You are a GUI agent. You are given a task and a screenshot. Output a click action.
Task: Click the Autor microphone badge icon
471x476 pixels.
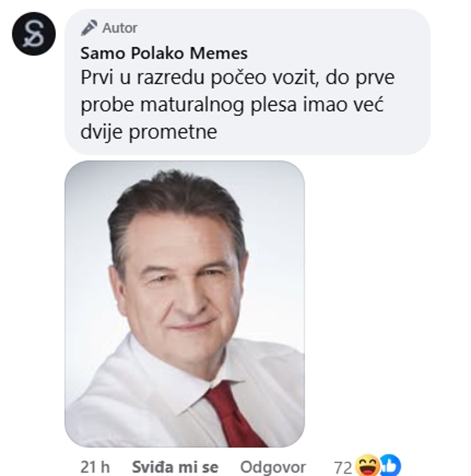click(x=89, y=28)
